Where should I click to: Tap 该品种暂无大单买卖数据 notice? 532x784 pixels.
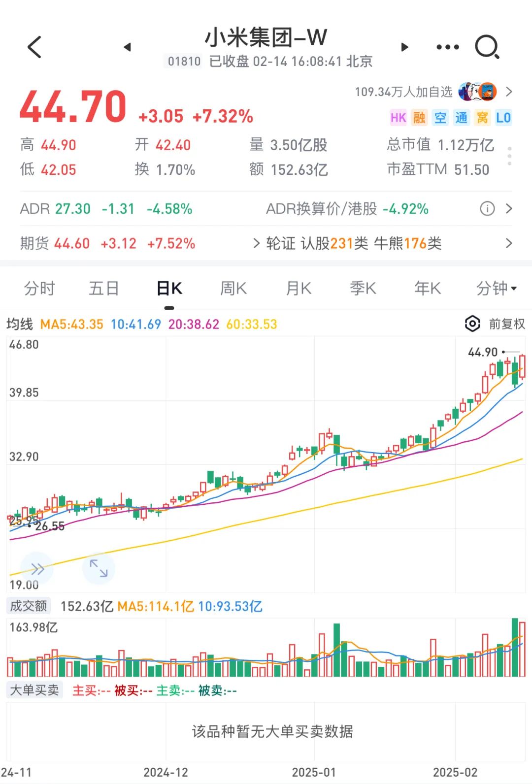click(272, 731)
